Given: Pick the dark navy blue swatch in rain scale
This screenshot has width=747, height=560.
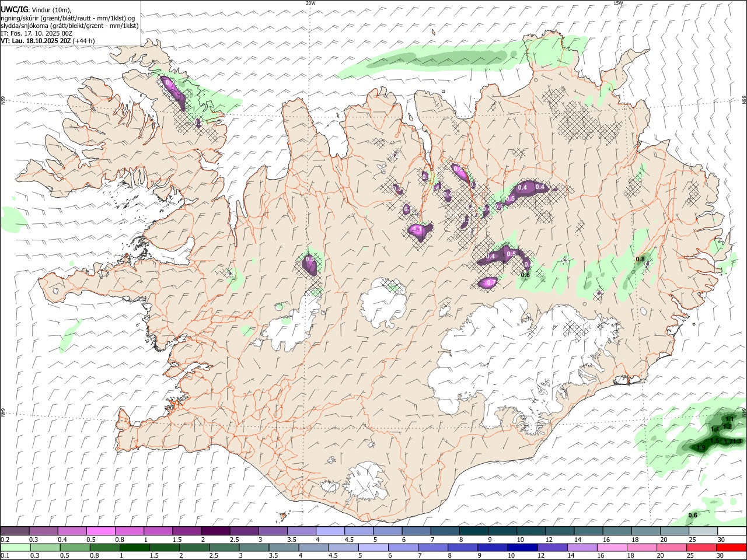Looking at the screenshot, I should [x=521, y=548].
